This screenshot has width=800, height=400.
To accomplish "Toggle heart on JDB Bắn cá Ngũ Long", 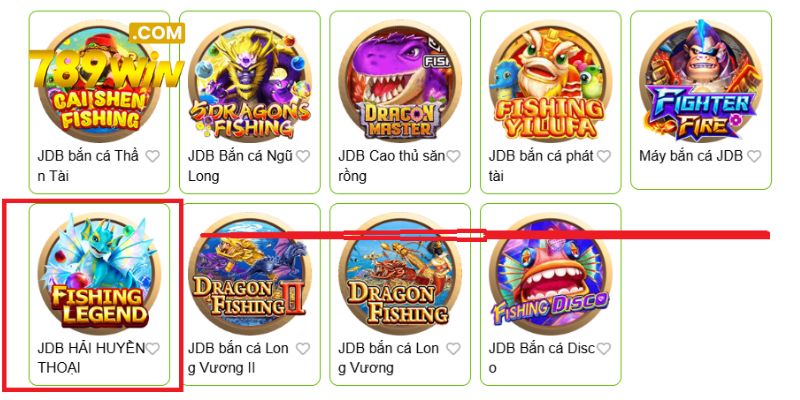I will coord(303,156).
